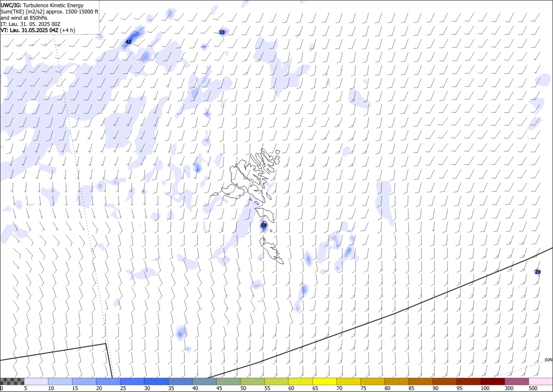
Task: Click the legend tick label '50'
Action: click(243, 388)
